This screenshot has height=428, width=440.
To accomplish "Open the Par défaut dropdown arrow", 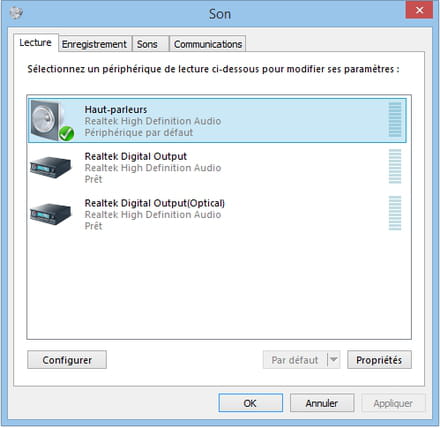I will [333, 359].
